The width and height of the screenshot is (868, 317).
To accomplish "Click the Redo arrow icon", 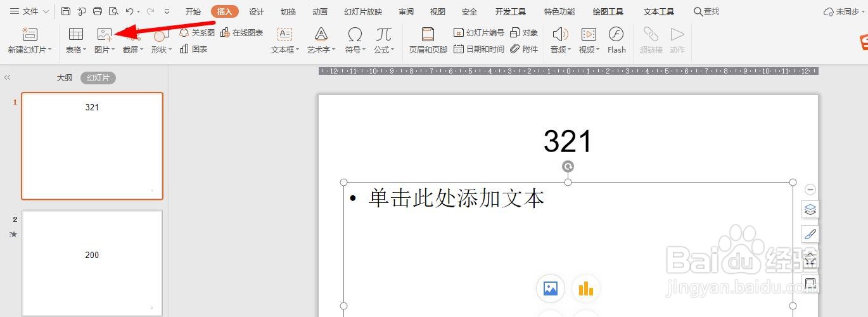I will click(150, 11).
